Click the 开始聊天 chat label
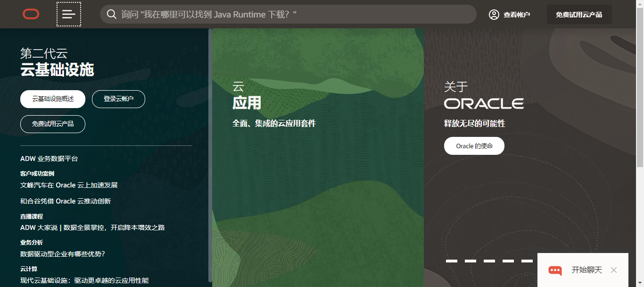The height and width of the screenshot is (287, 644). 587,270
